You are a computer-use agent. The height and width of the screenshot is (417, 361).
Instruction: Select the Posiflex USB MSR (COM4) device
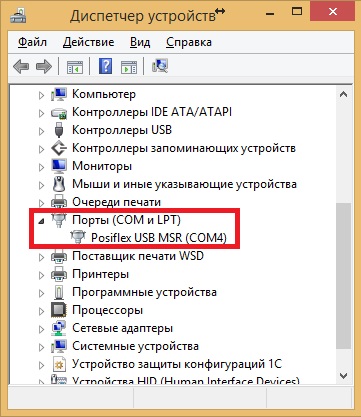tap(159, 238)
